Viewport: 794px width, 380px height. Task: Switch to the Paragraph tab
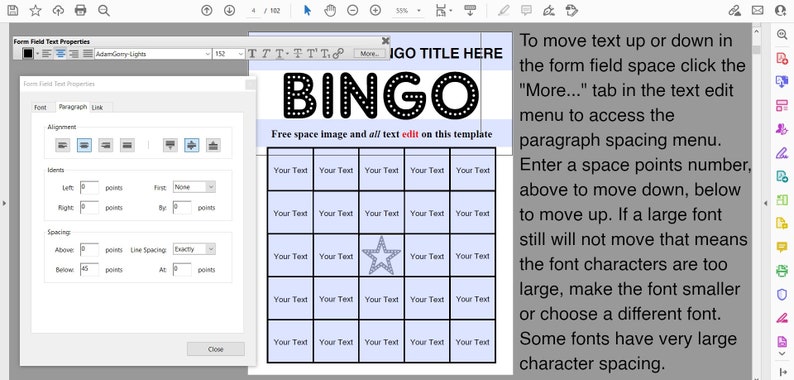pos(73,107)
